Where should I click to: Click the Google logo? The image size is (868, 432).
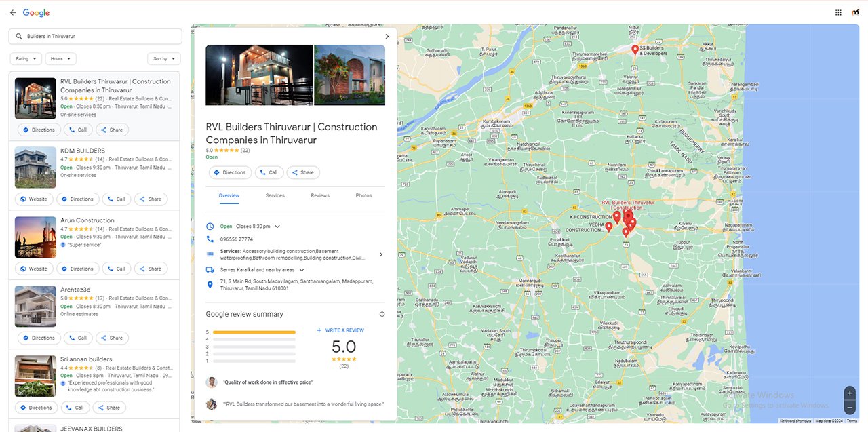click(36, 12)
